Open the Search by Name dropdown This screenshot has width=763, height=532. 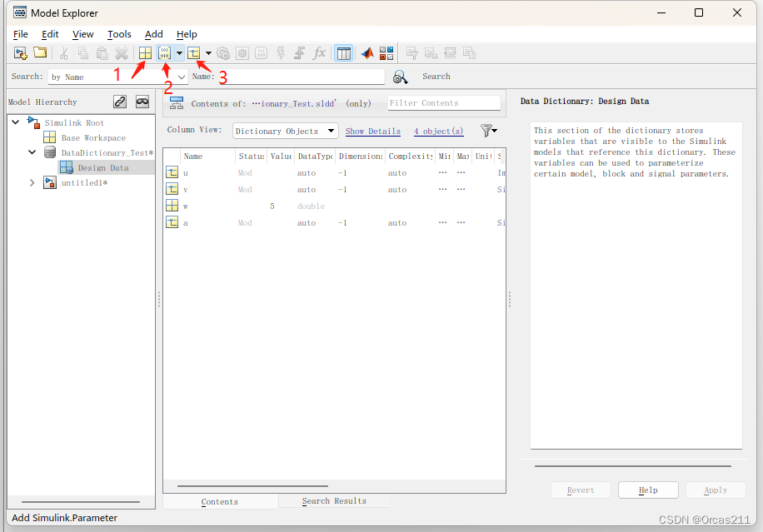(182, 77)
